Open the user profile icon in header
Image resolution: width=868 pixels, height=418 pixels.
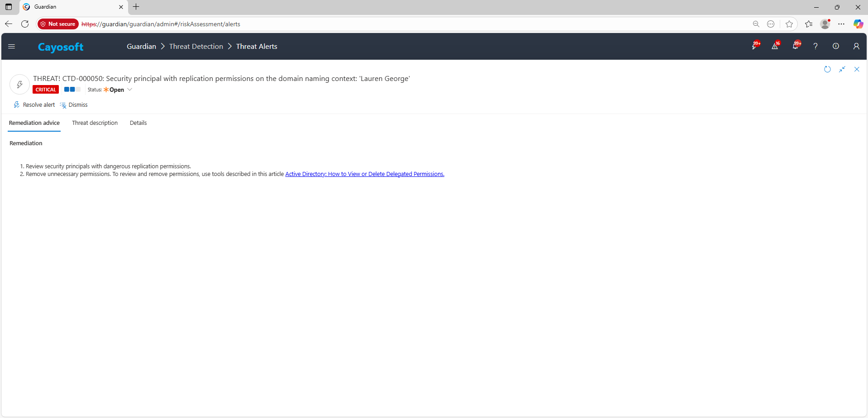(x=856, y=46)
